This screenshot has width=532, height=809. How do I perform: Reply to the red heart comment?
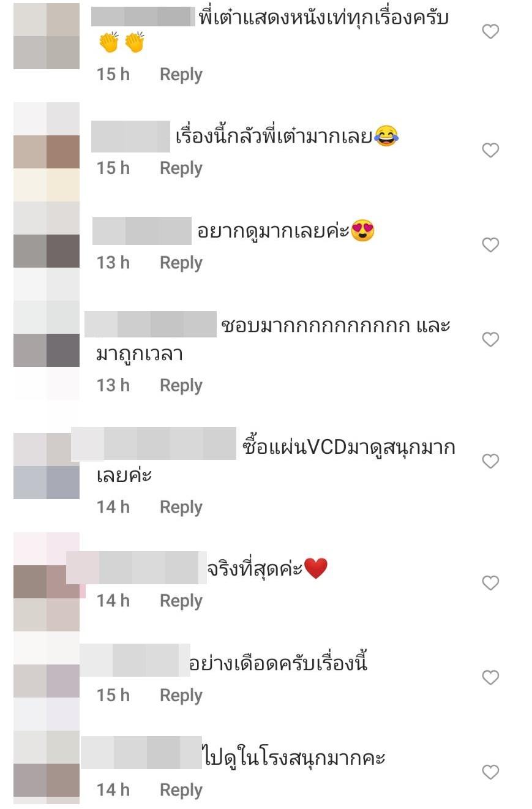pyautogui.click(x=181, y=601)
